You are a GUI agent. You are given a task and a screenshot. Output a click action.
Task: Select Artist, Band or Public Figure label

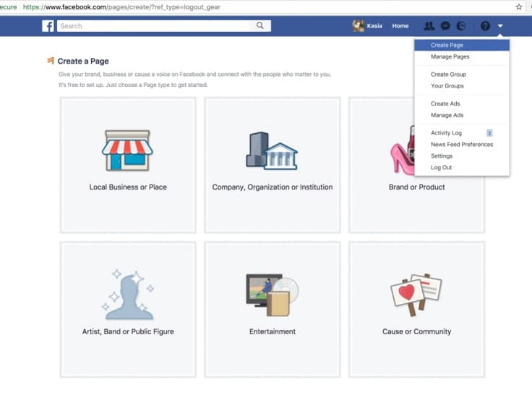click(128, 331)
